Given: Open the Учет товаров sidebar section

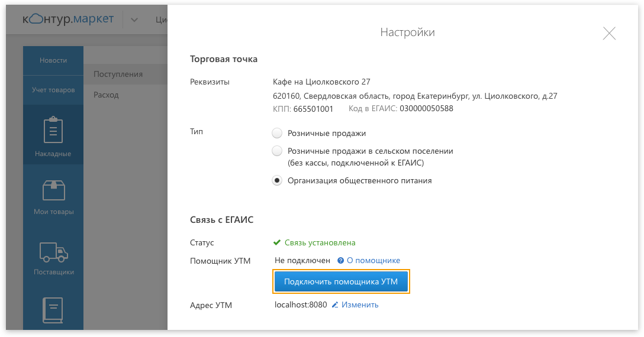Looking at the screenshot, I should (x=53, y=90).
